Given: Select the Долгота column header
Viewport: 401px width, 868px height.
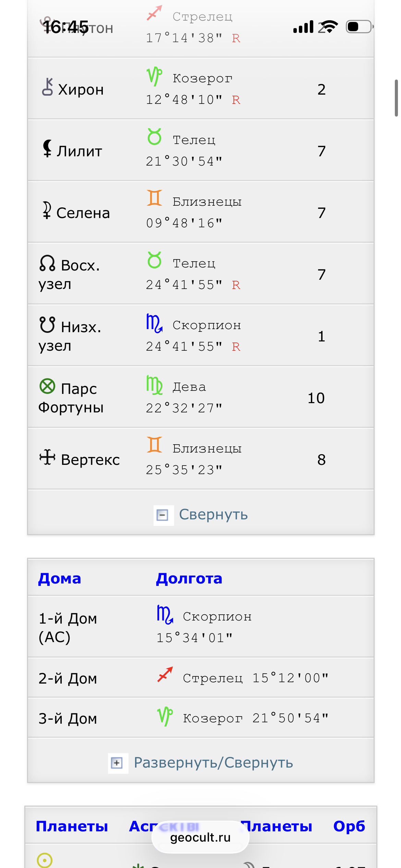Looking at the screenshot, I should tap(189, 579).
